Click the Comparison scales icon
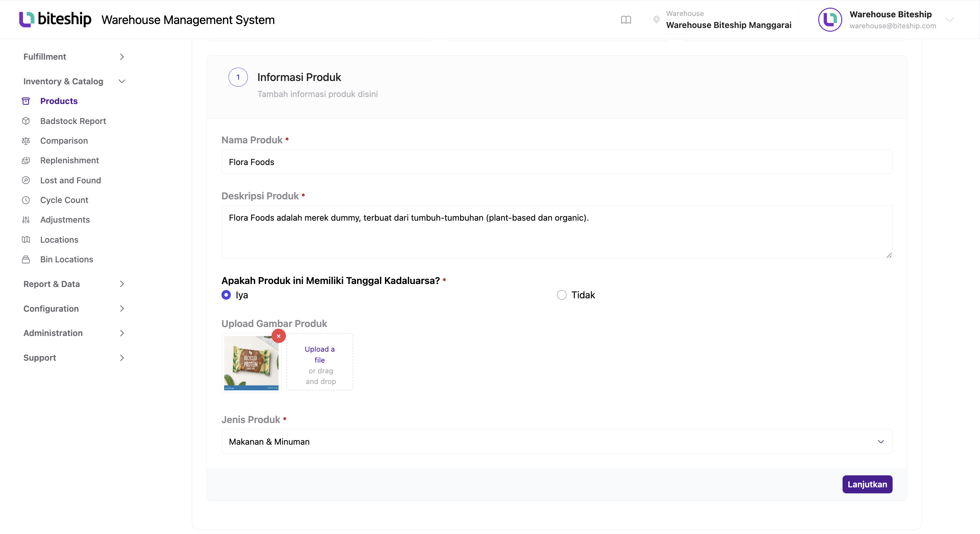 26,141
